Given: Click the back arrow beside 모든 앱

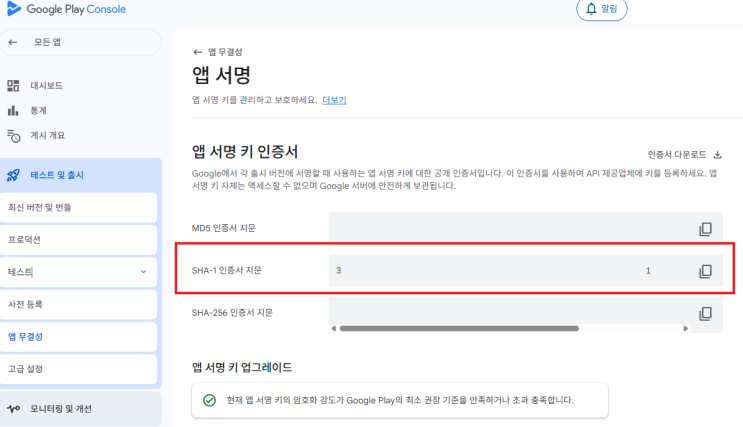Looking at the screenshot, I should point(13,42).
